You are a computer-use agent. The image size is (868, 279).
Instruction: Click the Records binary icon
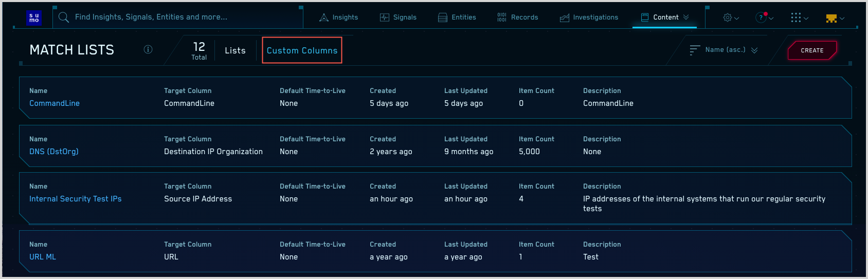click(x=501, y=17)
